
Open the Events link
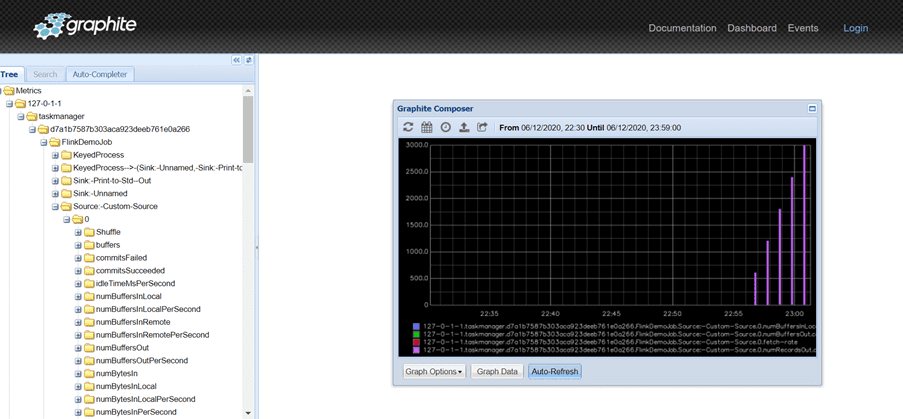pyautogui.click(x=803, y=28)
